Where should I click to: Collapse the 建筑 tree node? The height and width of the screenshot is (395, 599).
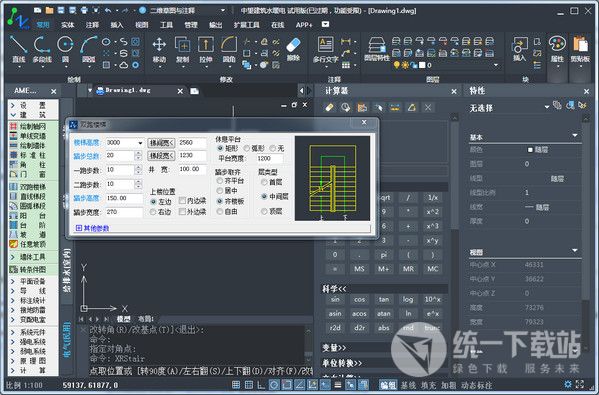pyautogui.click(x=13, y=115)
